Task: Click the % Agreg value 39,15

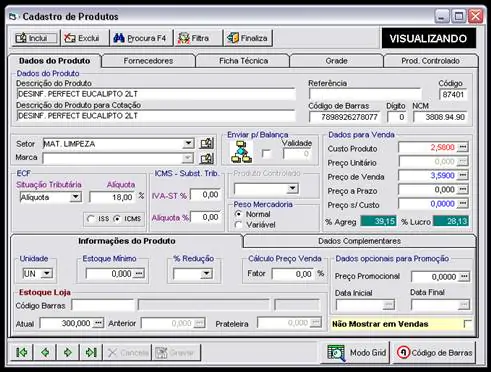Action: click(x=378, y=221)
